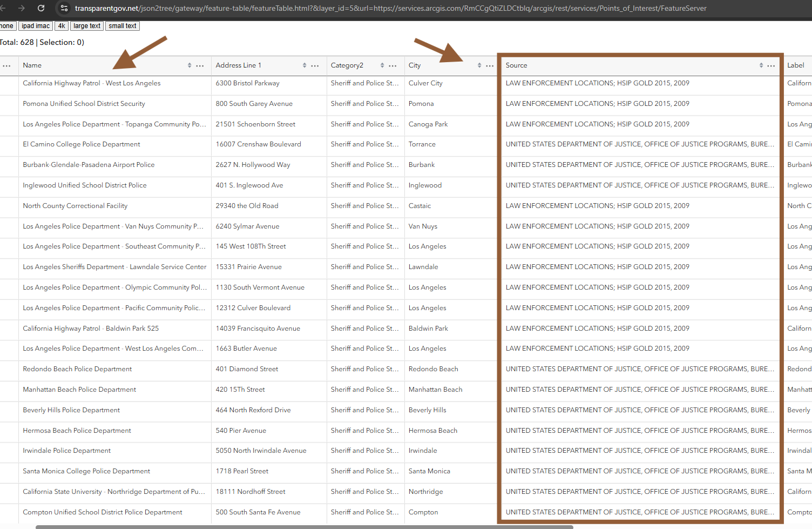Reload the page with the browser refresh icon
Image resolution: width=812 pixels, height=529 pixels.
41,8
